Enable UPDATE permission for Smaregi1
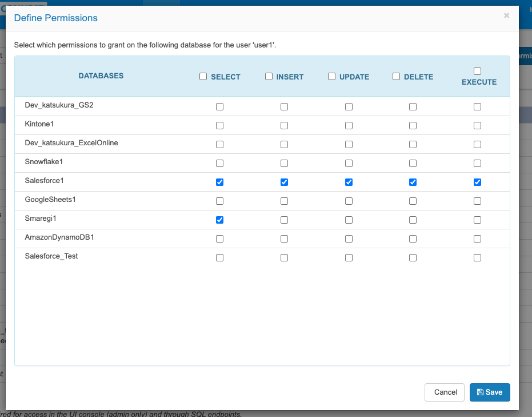 (349, 220)
